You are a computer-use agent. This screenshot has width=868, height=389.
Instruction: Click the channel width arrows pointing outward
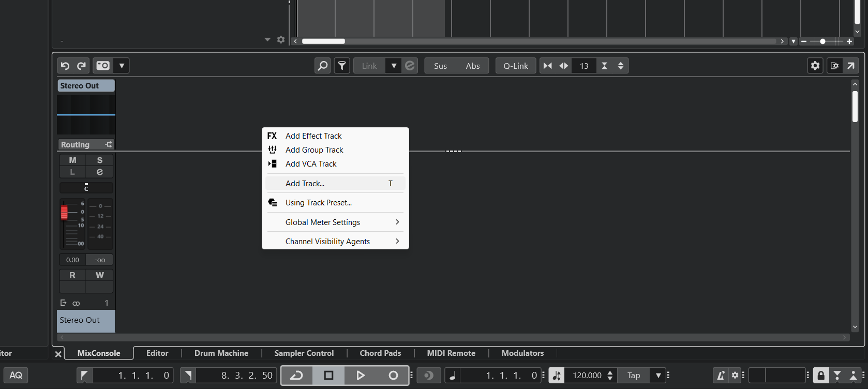[x=564, y=66]
